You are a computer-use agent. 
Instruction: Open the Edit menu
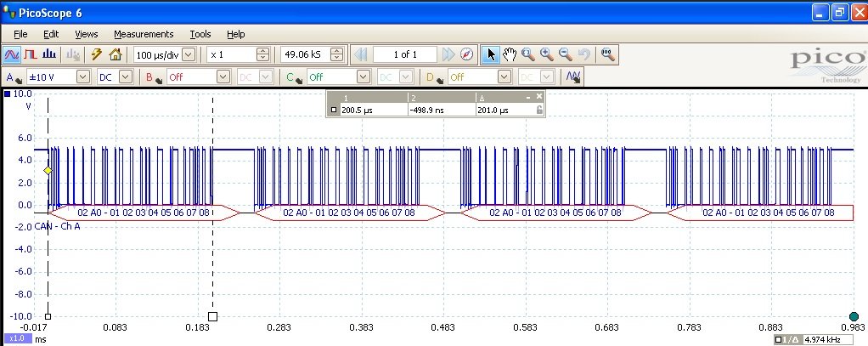click(x=51, y=34)
